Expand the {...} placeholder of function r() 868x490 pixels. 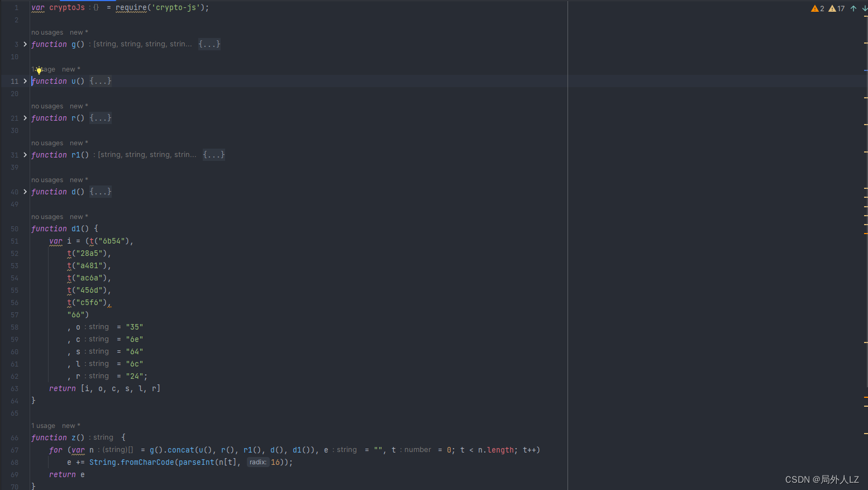(x=101, y=118)
